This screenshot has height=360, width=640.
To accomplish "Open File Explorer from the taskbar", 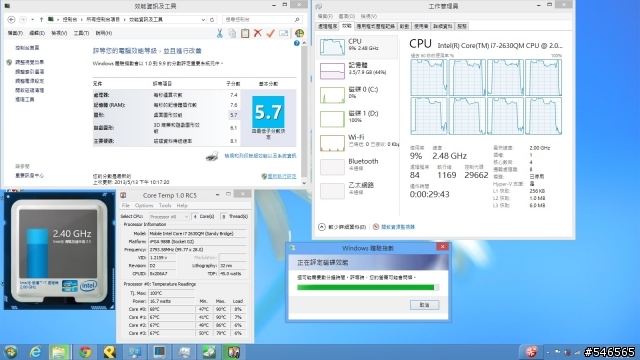I will pos(60,352).
